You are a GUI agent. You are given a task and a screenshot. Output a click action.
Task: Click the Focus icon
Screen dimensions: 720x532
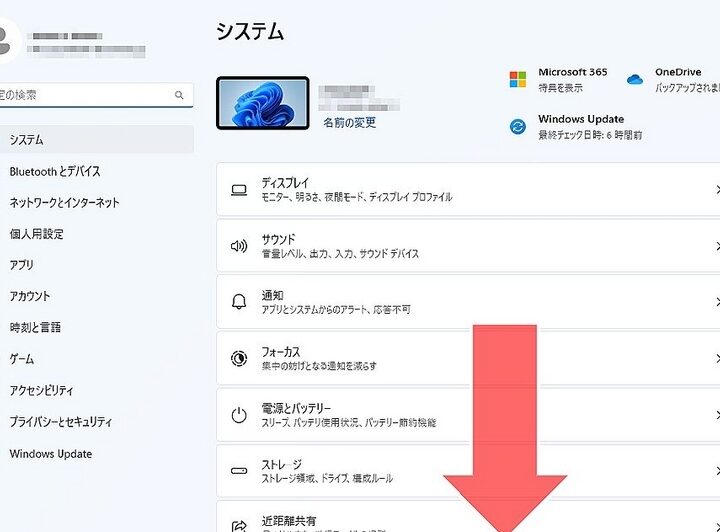239,358
